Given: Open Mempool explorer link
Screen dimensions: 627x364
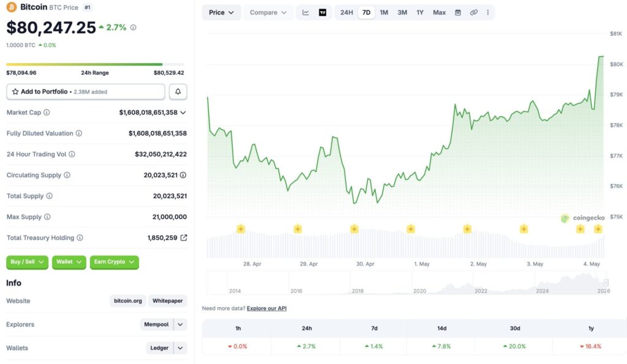Looking at the screenshot, I should (x=156, y=324).
